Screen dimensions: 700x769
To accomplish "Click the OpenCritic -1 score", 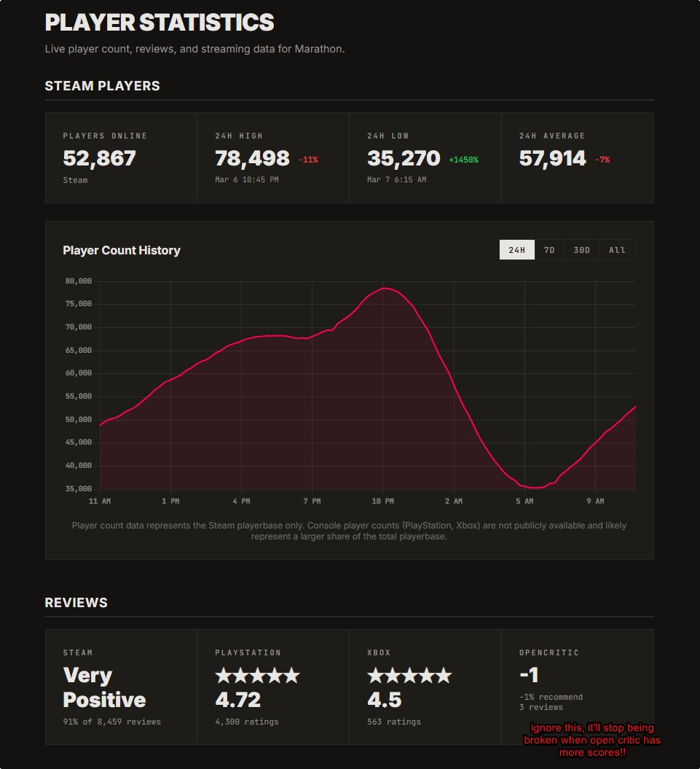I will click(530, 675).
